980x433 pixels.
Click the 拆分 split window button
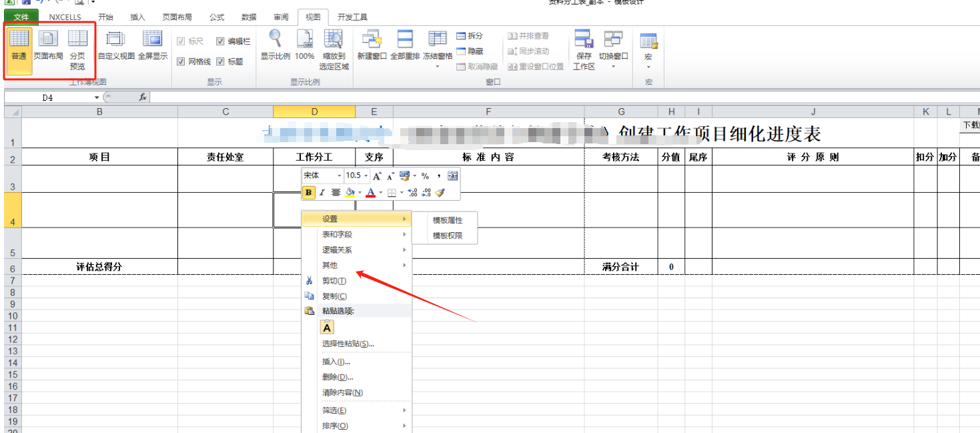pyautogui.click(x=470, y=36)
